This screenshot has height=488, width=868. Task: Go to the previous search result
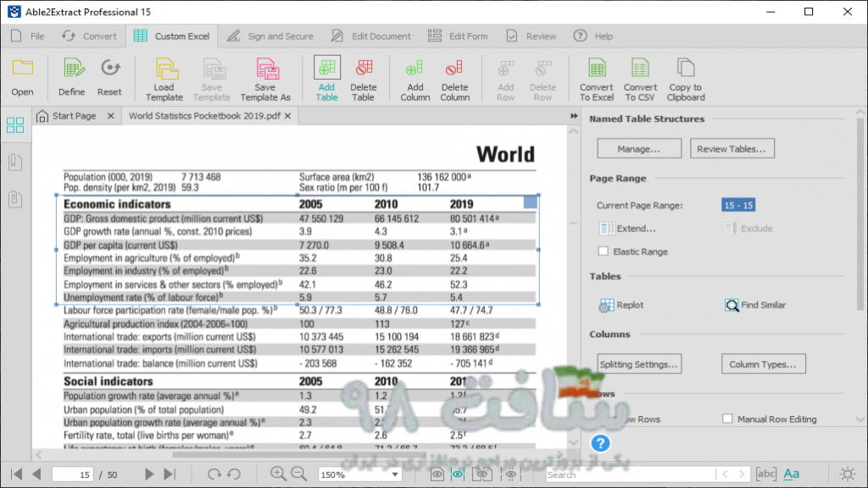[725, 474]
